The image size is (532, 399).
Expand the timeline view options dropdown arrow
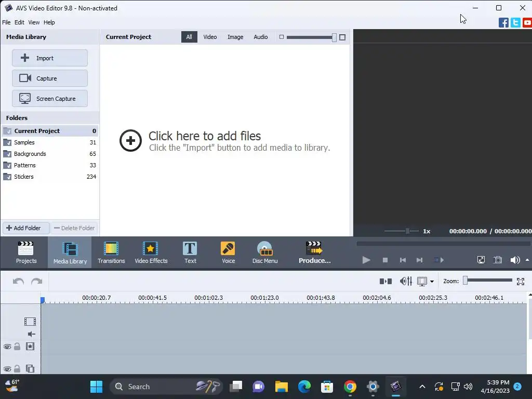(432, 282)
